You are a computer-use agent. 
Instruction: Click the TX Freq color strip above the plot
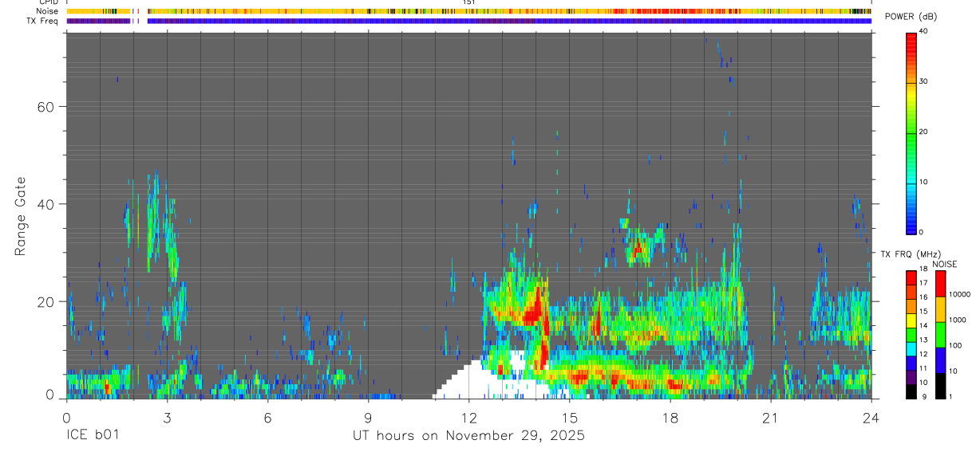pos(469,21)
